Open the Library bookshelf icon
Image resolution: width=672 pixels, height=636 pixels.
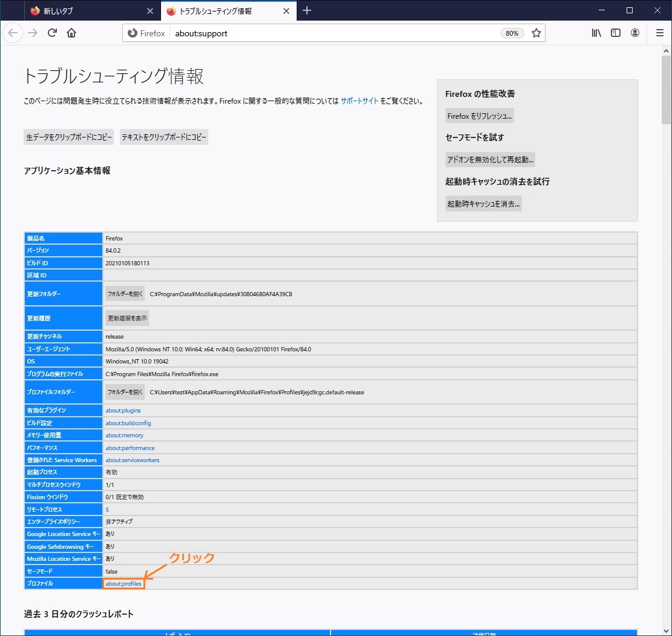click(x=596, y=33)
